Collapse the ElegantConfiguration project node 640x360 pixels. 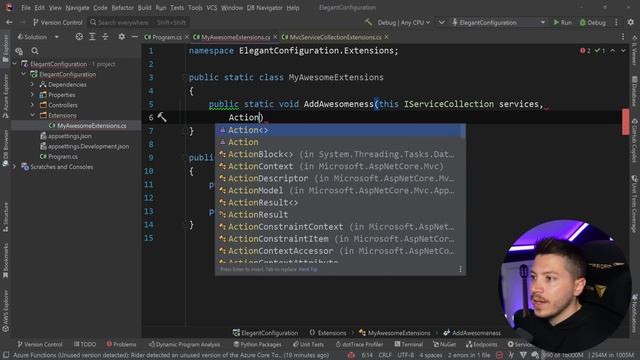click(x=24, y=74)
